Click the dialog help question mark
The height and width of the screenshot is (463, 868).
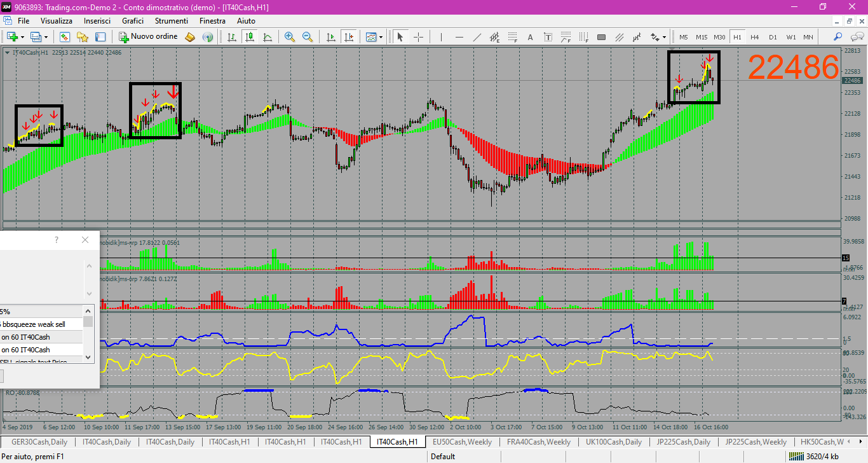[x=57, y=240]
